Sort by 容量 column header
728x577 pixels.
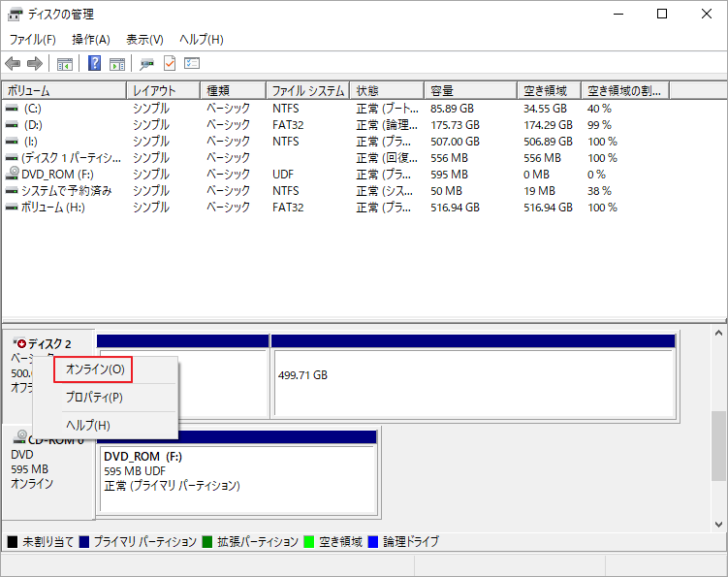coord(471,90)
